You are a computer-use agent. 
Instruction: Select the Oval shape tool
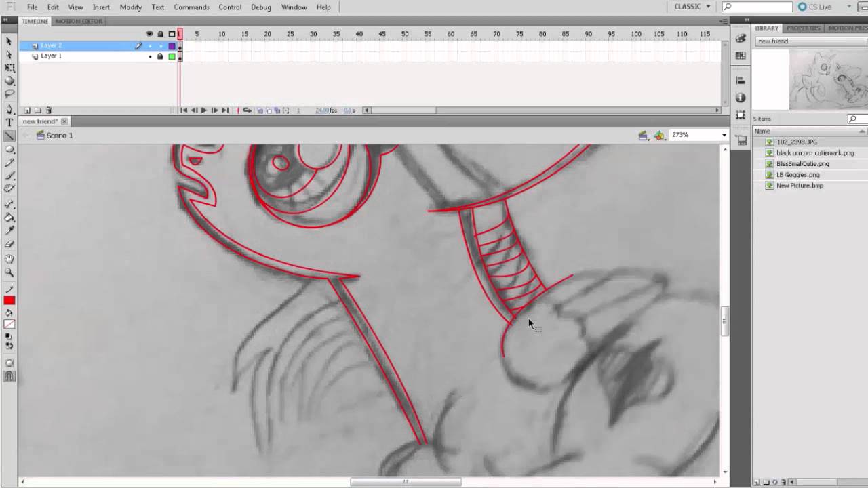(9, 149)
